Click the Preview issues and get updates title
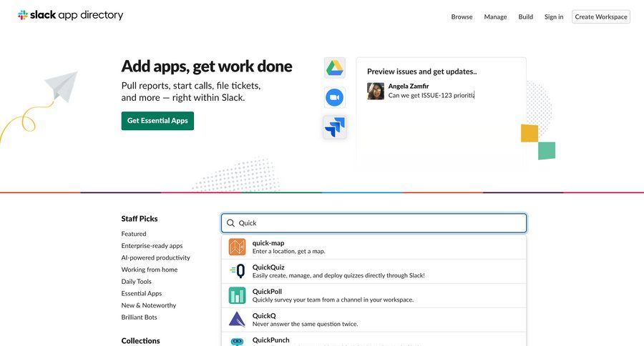Screen dimensions: 644x346 pos(421,71)
